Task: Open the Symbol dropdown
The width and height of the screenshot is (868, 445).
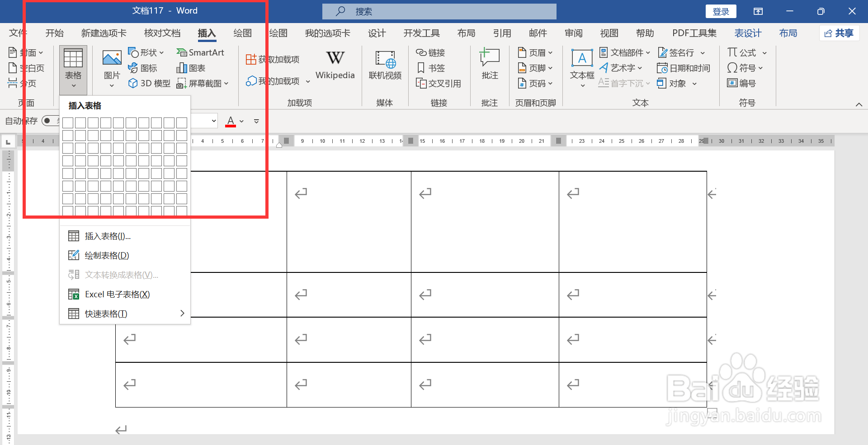Action: (x=745, y=68)
